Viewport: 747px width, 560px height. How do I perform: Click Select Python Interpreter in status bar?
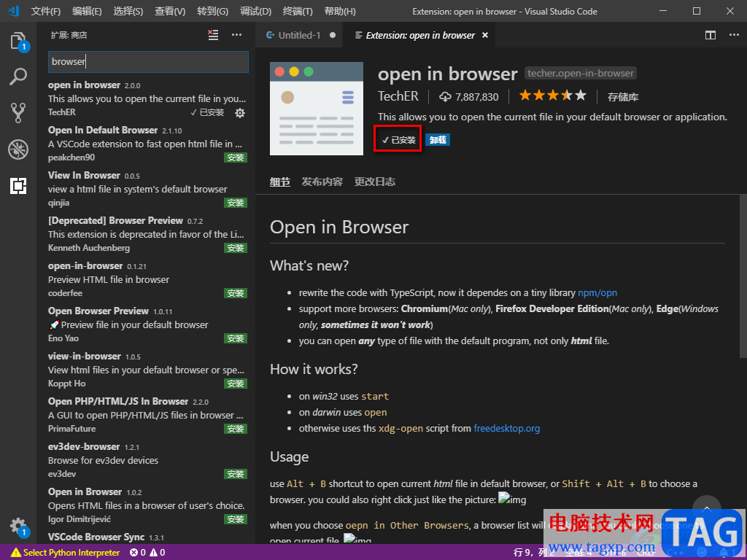pyautogui.click(x=65, y=553)
